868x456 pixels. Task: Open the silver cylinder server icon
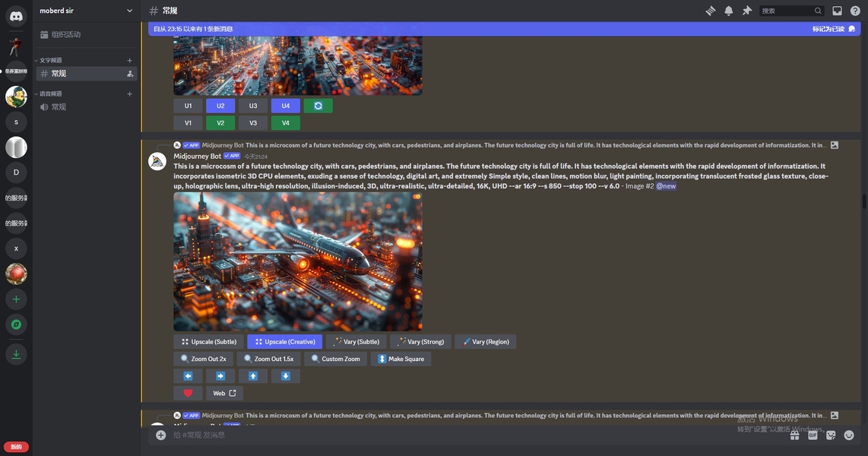click(x=16, y=147)
